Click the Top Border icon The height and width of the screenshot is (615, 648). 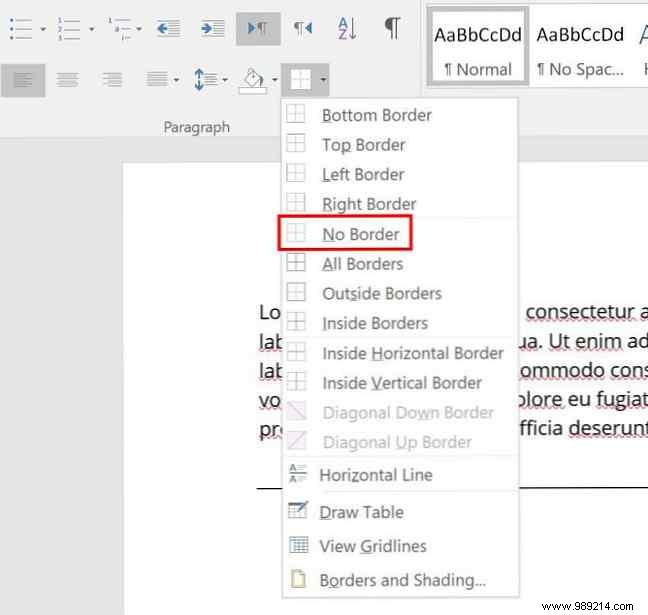pos(295,143)
